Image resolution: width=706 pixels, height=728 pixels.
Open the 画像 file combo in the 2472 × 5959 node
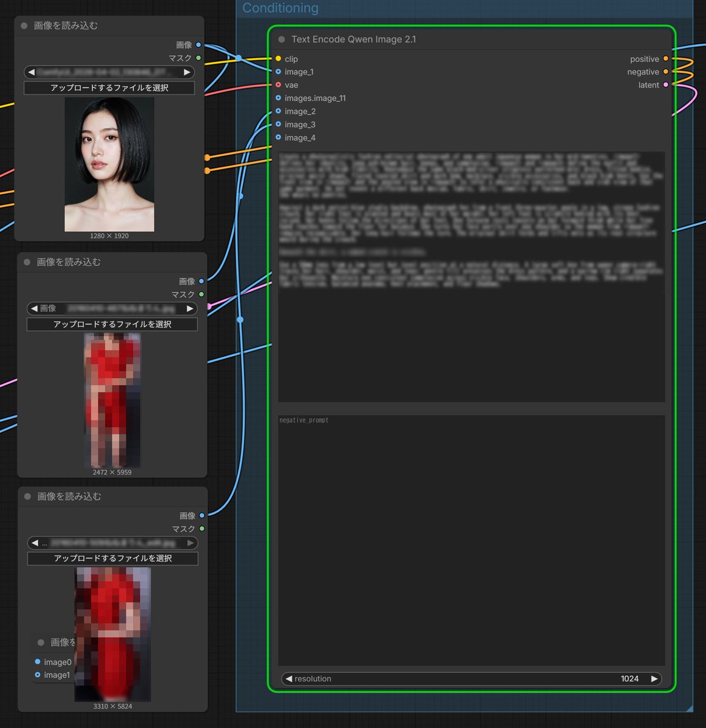coord(112,309)
